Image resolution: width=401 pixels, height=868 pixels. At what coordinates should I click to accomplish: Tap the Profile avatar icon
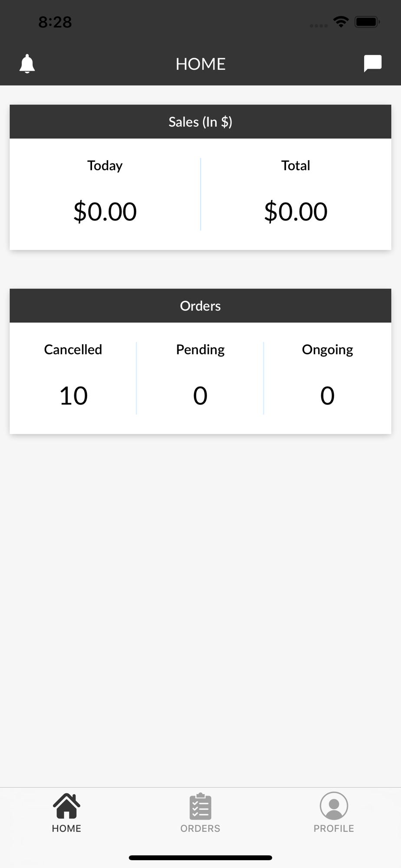pyautogui.click(x=334, y=806)
